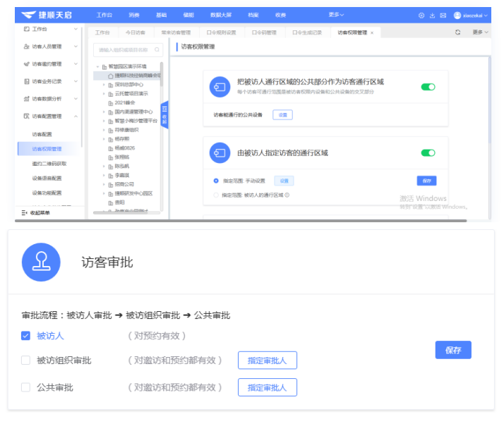Screen dimensions: 504x424
Task: Click 设置 beside 访客能通行的公共设备
Action: (x=282, y=115)
